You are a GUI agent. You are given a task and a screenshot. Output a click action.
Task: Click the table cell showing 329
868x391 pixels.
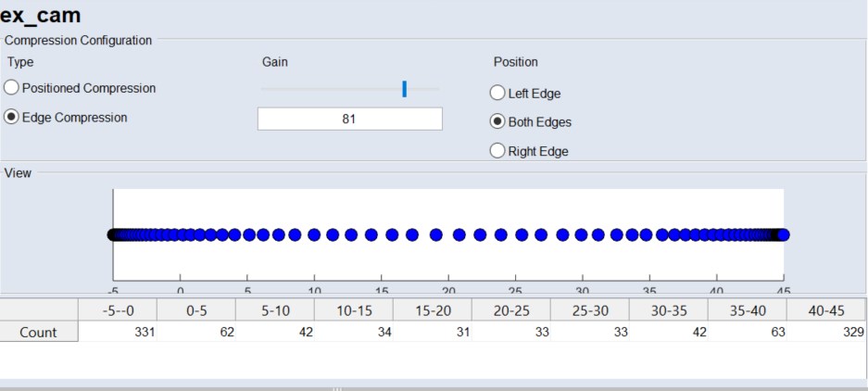point(825,332)
